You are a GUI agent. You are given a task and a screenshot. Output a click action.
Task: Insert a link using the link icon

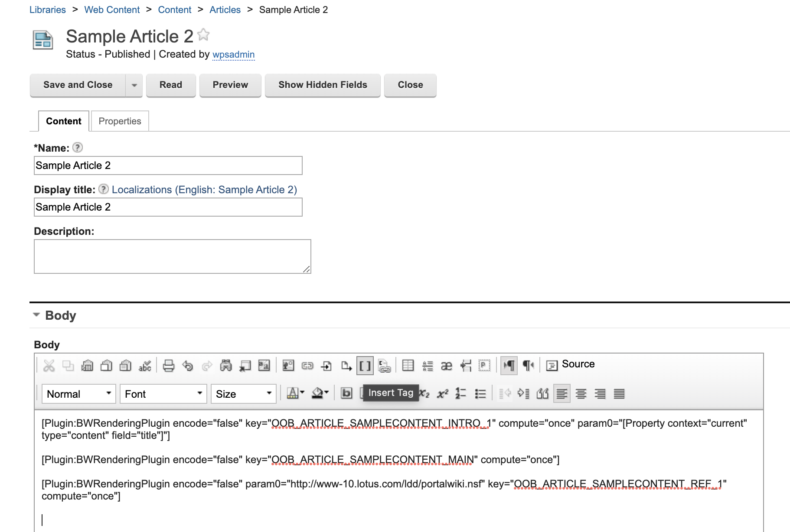[307, 366]
